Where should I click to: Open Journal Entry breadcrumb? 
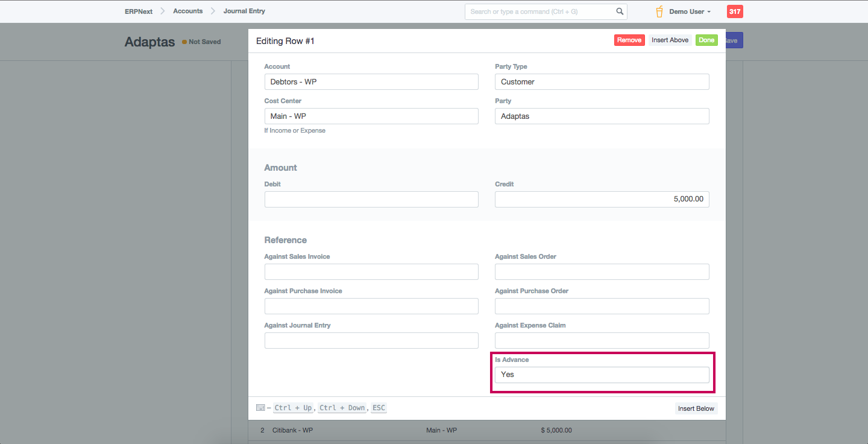click(244, 11)
